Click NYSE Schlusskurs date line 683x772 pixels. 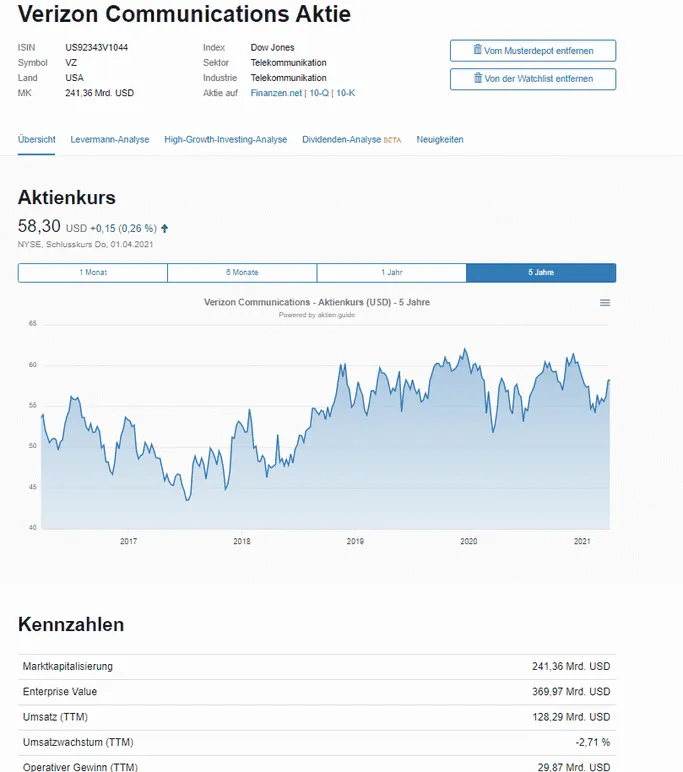85,245
